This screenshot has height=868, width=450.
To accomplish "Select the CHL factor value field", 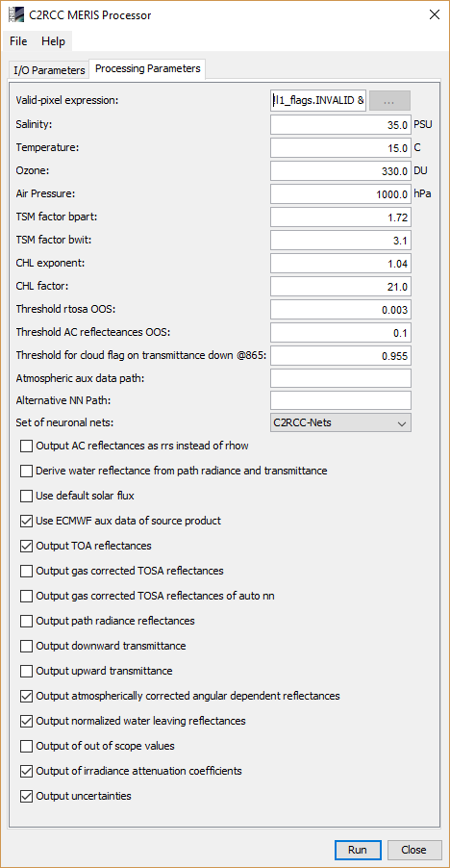I will tap(340, 287).
